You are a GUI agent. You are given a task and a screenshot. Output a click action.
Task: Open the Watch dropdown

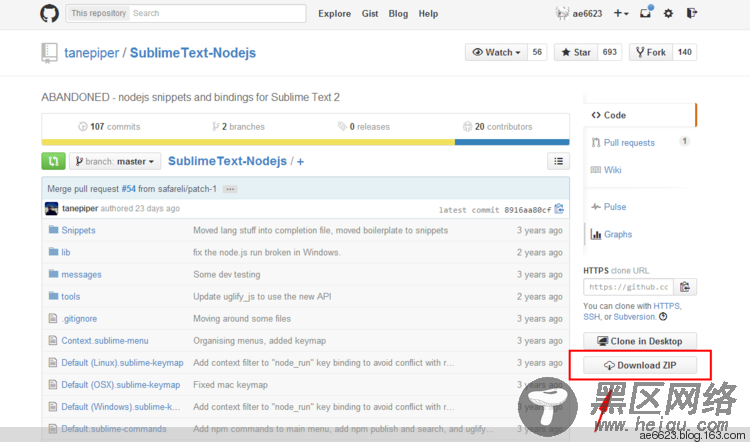click(496, 52)
